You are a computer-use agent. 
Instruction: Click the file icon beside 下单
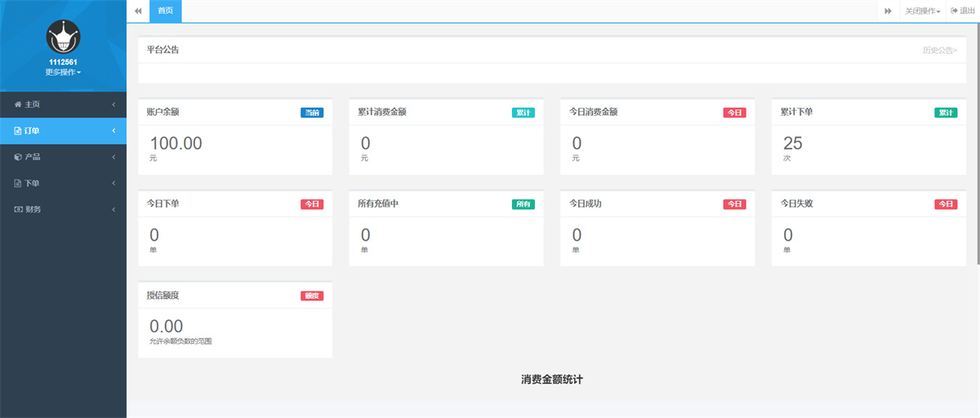coord(18,183)
